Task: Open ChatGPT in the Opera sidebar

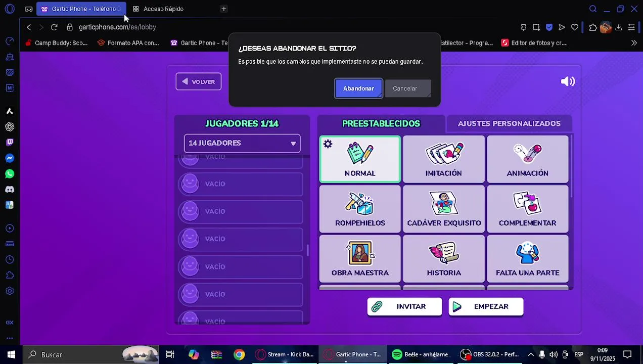Action: pyautogui.click(x=10, y=127)
